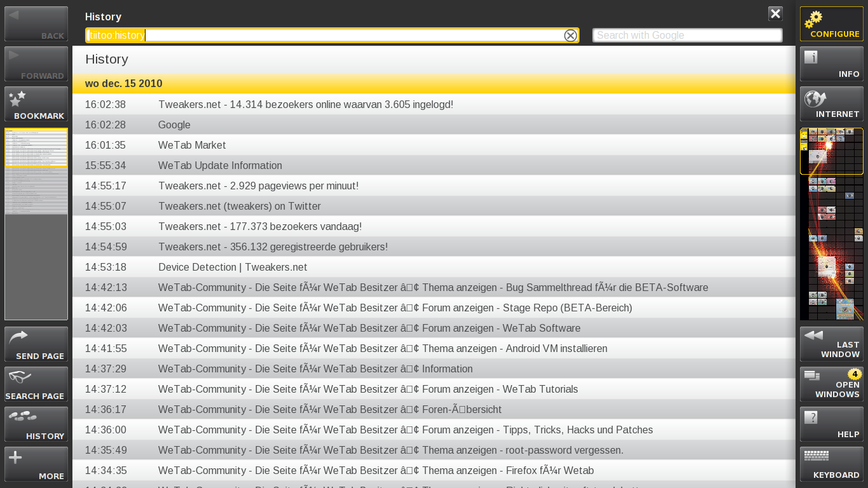Open the Forum anzeigen - WeTab Software entry
The height and width of the screenshot is (488, 868).
434,329
